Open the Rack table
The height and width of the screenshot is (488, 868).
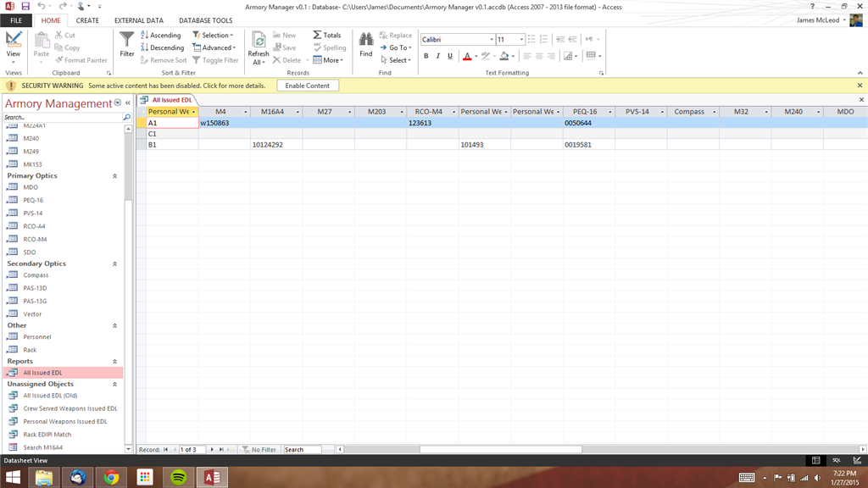point(30,350)
